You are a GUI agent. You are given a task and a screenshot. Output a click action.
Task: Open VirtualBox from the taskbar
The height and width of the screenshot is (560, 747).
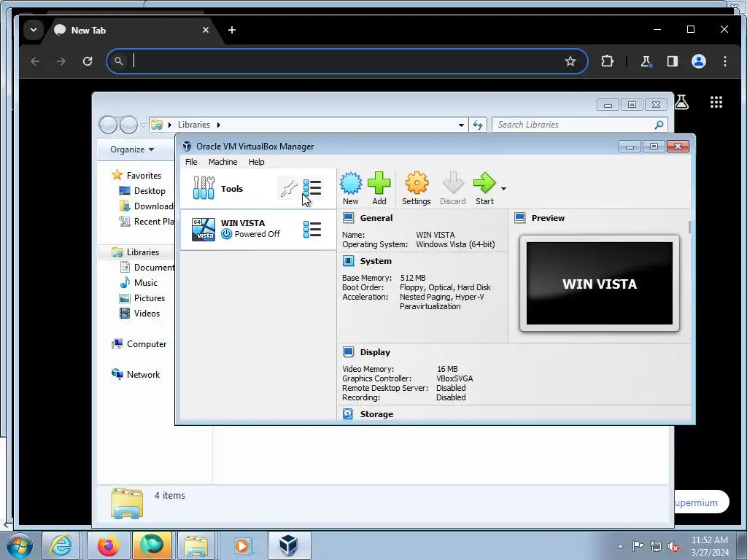tap(289, 545)
